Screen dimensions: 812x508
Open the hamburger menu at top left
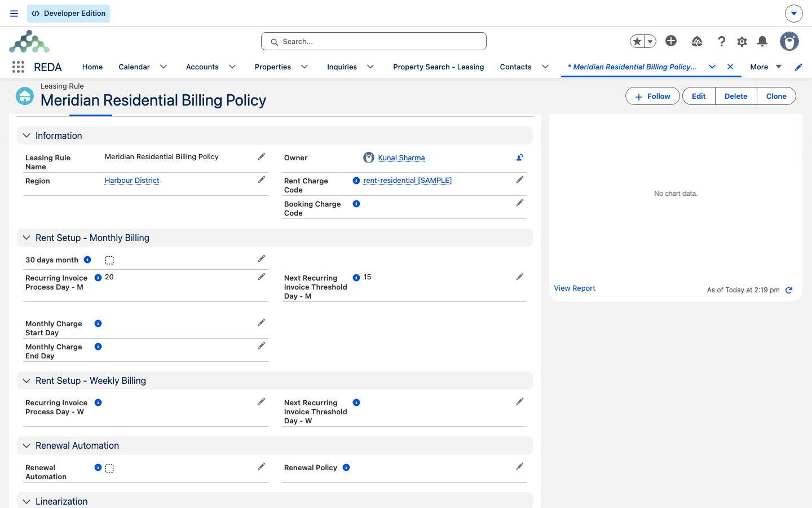[x=14, y=14]
